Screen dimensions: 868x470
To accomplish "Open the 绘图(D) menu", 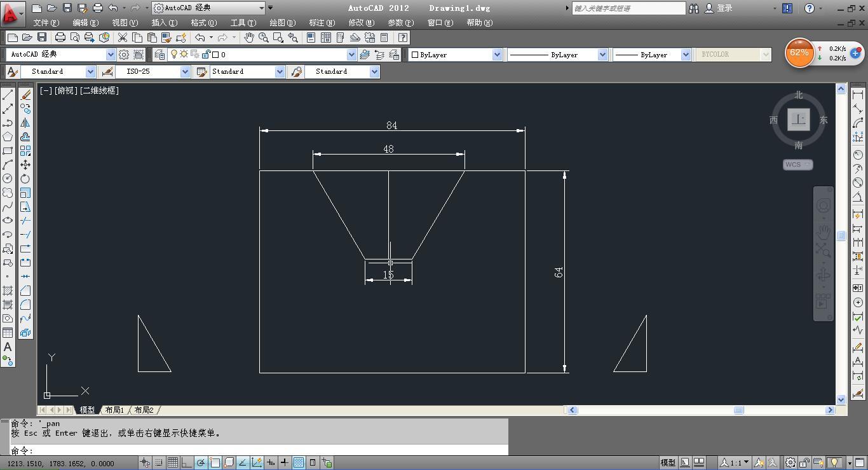I will [282, 23].
